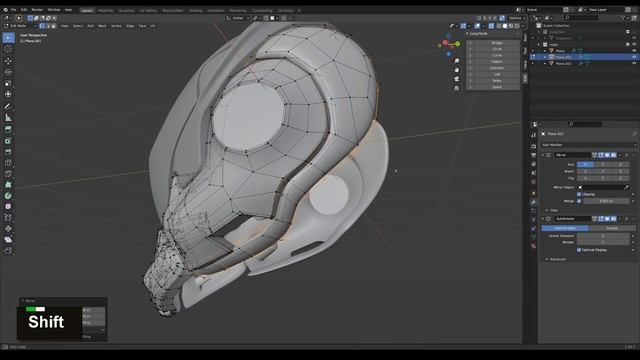
Task: Click the Subdivision Render levels field
Action: [603, 242]
